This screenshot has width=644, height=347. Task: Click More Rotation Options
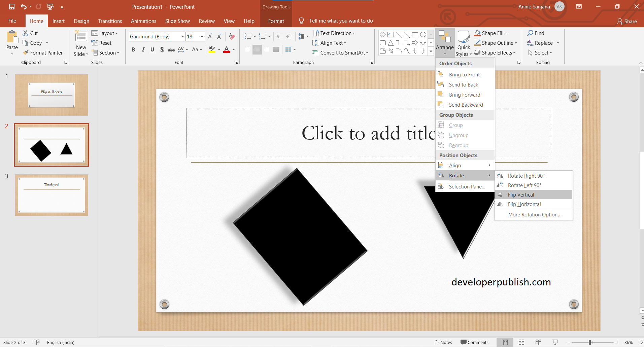point(535,214)
